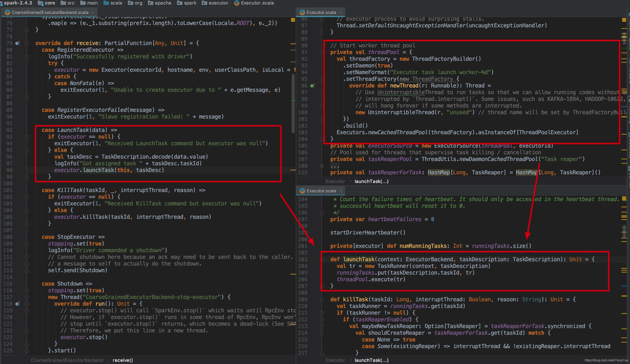Open the org folder breadcrumb

click(135, 3)
